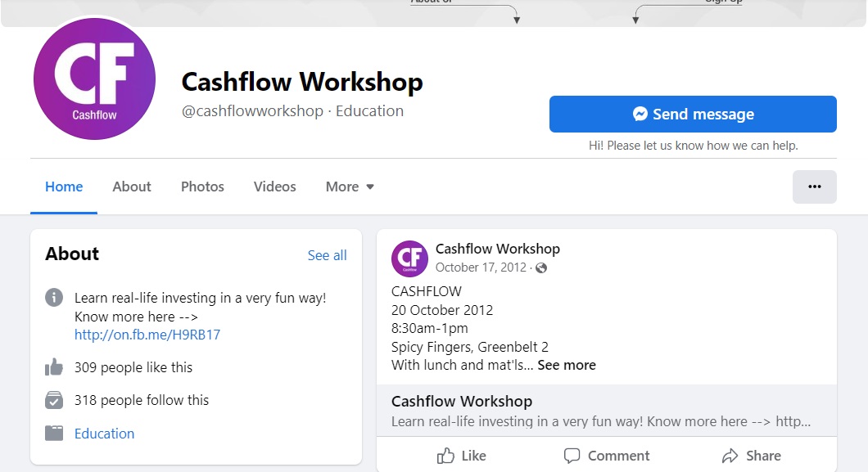Click the About card heading

(72, 254)
